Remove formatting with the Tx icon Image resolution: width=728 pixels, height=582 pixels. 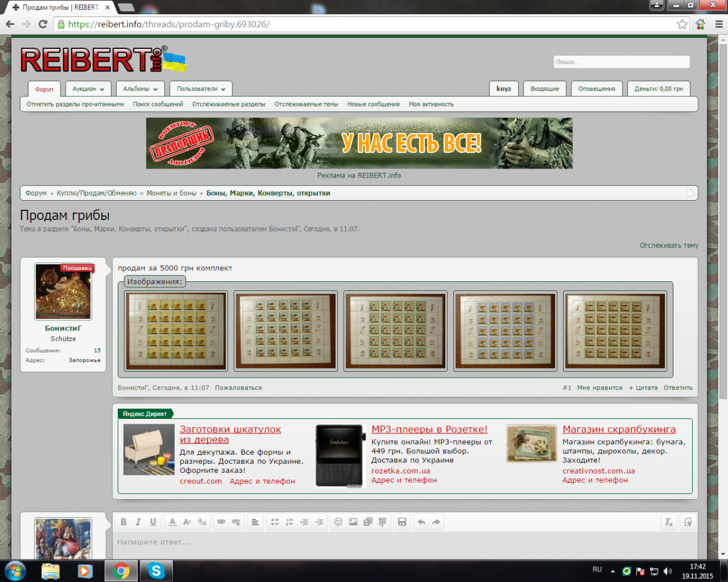pyautogui.click(x=669, y=522)
